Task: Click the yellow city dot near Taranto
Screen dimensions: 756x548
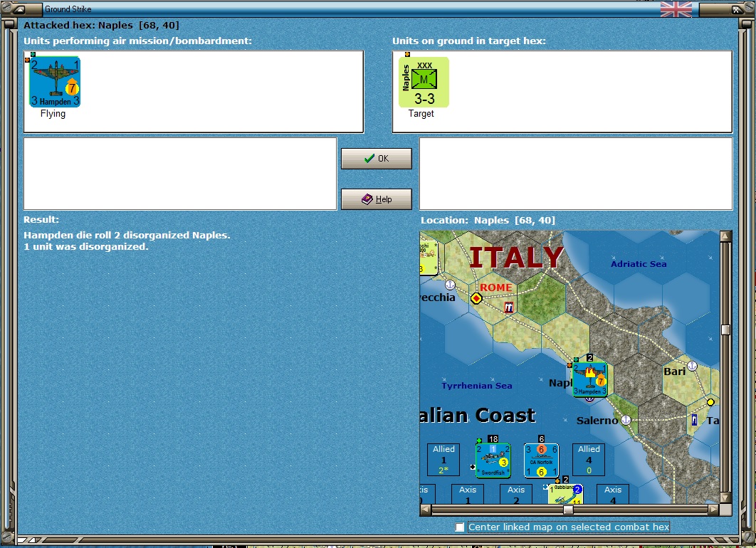Action: coord(710,402)
